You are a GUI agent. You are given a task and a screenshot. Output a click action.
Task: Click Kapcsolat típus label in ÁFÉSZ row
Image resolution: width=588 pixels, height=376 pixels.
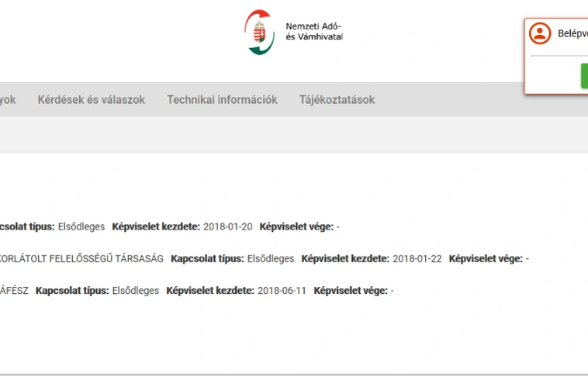[72, 291]
